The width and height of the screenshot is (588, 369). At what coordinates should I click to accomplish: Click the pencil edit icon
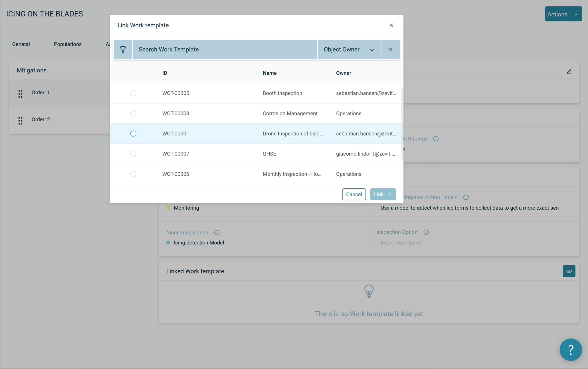[x=569, y=72]
